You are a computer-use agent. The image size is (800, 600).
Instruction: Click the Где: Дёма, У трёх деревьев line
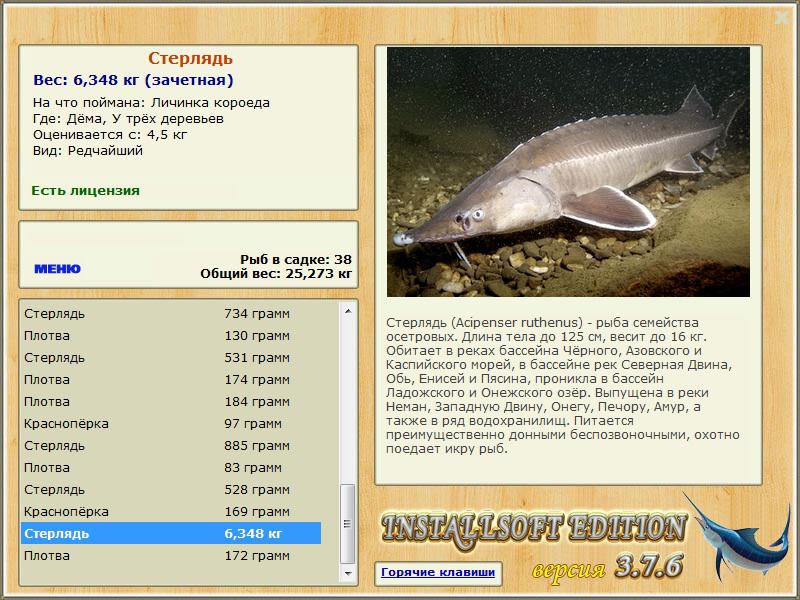point(128,119)
